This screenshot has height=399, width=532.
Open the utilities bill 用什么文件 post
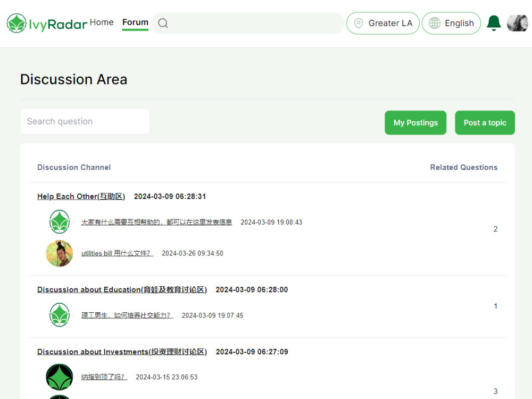tap(117, 253)
